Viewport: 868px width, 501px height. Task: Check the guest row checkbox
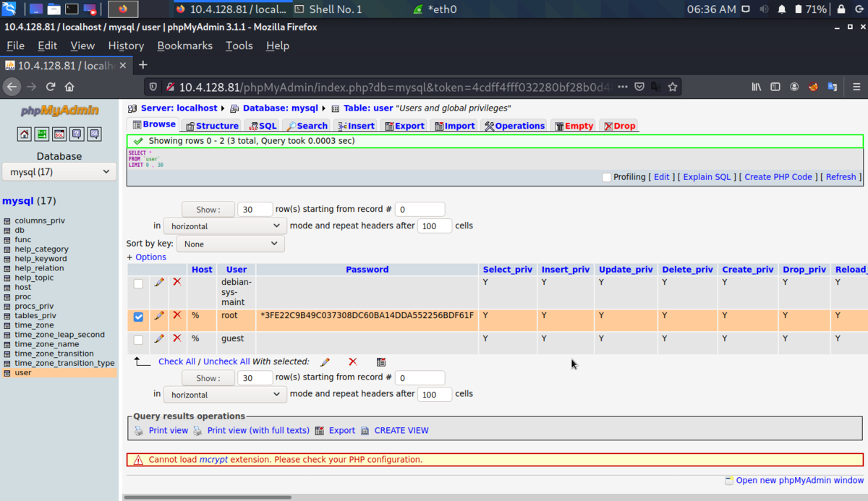click(139, 340)
